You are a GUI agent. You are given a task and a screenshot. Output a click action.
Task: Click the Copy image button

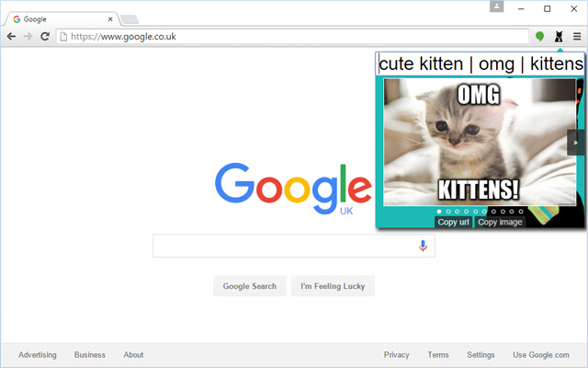click(x=500, y=223)
